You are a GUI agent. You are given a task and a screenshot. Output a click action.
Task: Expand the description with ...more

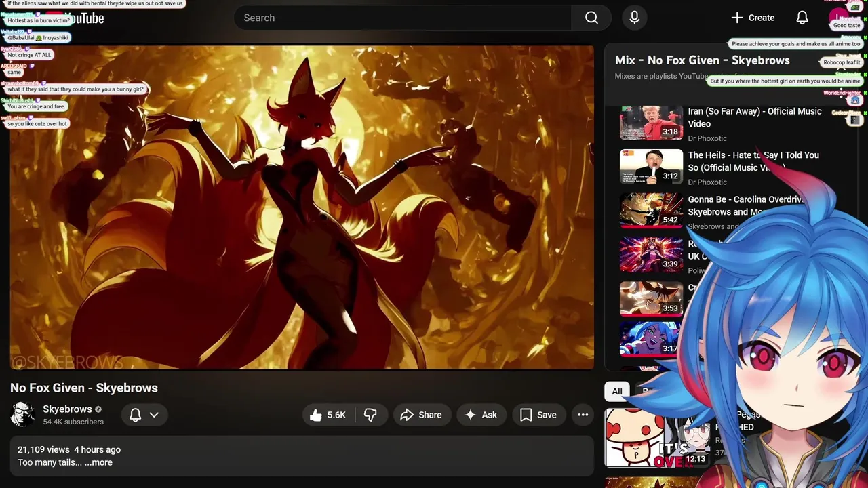(x=98, y=462)
